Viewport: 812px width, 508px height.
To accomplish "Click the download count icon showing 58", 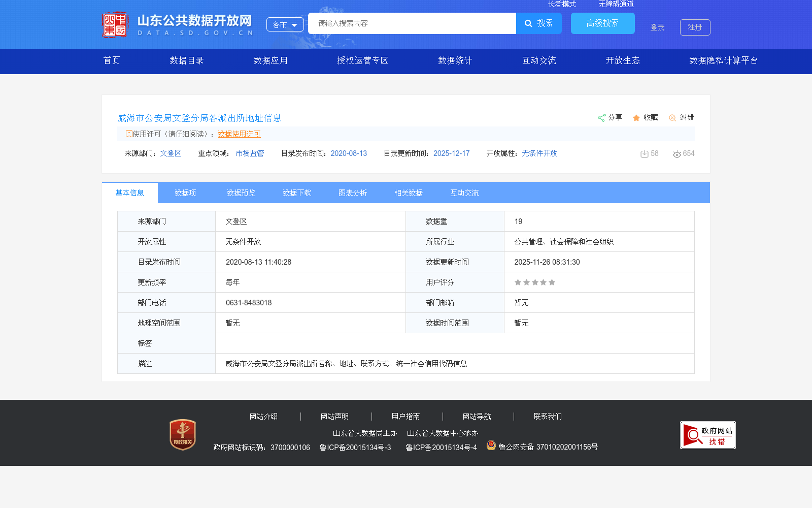I will 644,154.
